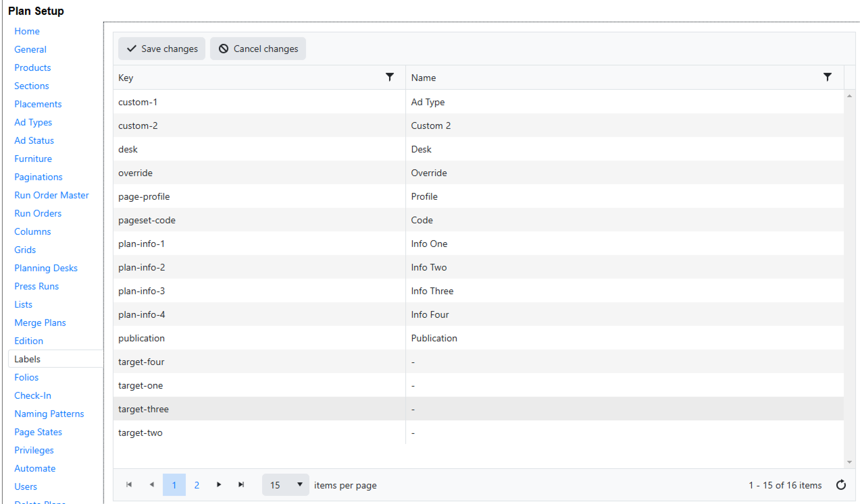Go to the next page arrow
Image resolution: width=860 pixels, height=504 pixels.
point(219,485)
